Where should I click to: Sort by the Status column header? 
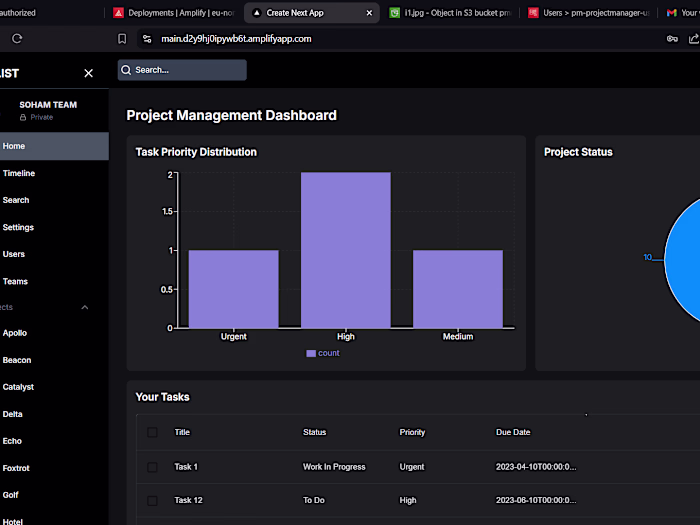[315, 432]
